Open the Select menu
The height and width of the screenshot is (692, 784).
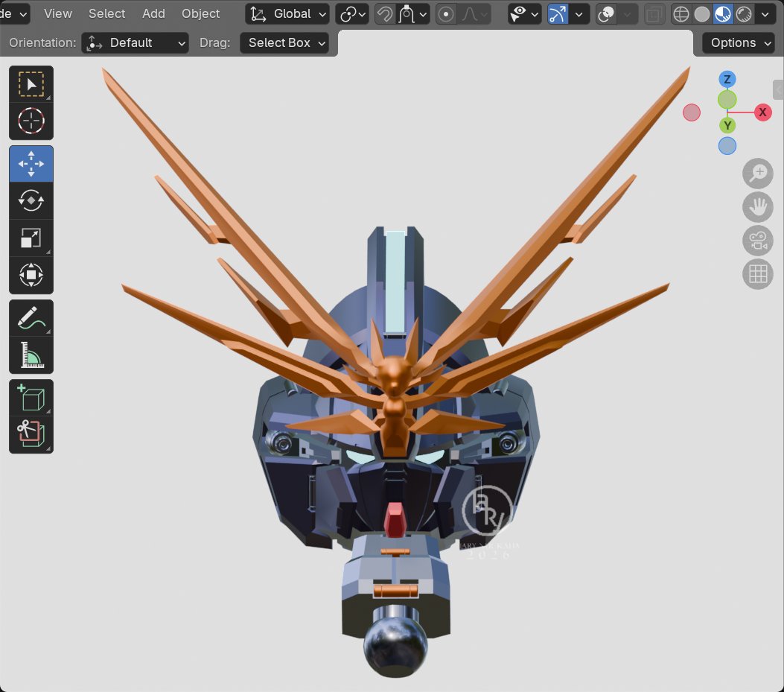click(x=107, y=14)
